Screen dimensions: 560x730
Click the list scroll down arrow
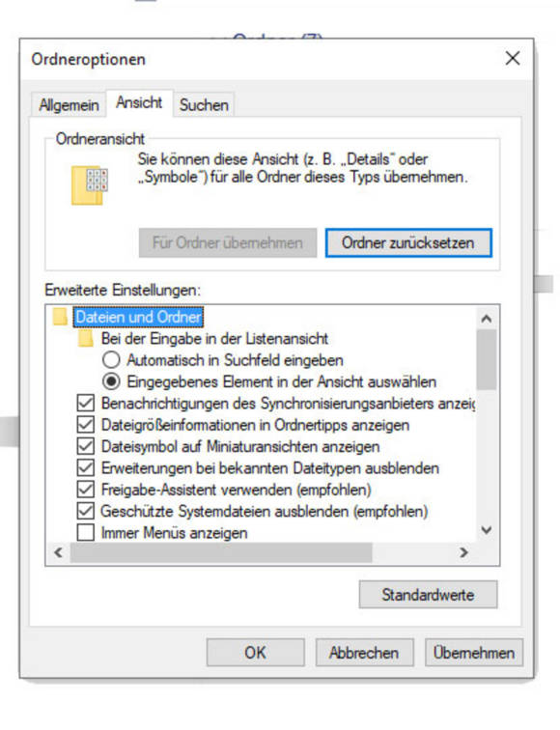[487, 530]
